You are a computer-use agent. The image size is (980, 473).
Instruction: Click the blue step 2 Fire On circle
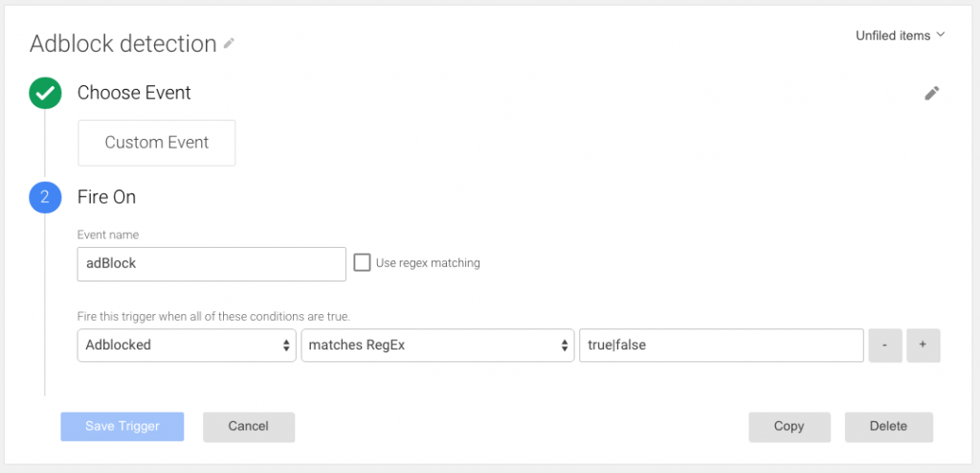click(x=45, y=197)
